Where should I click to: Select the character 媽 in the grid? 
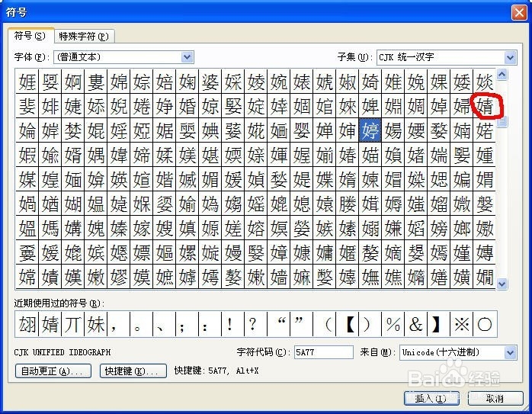point(50,228)
